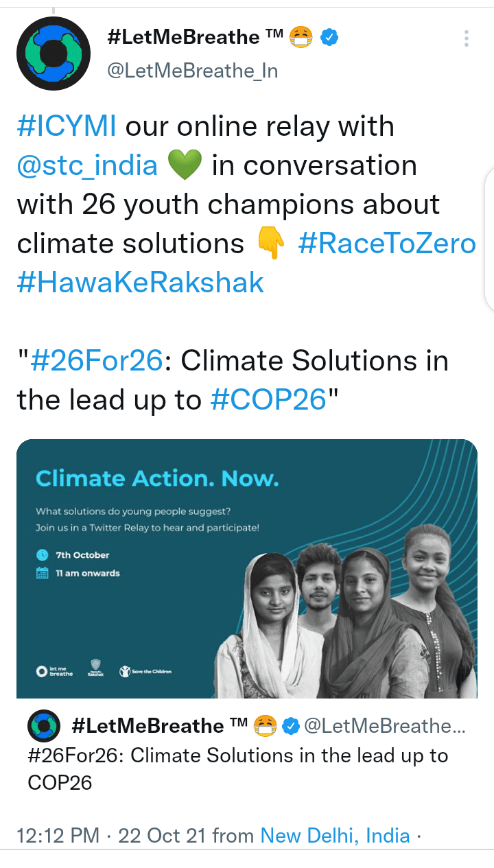
Task: Tap the calendar icon beside 11 am onwards
Action: (x=43, y=573)
